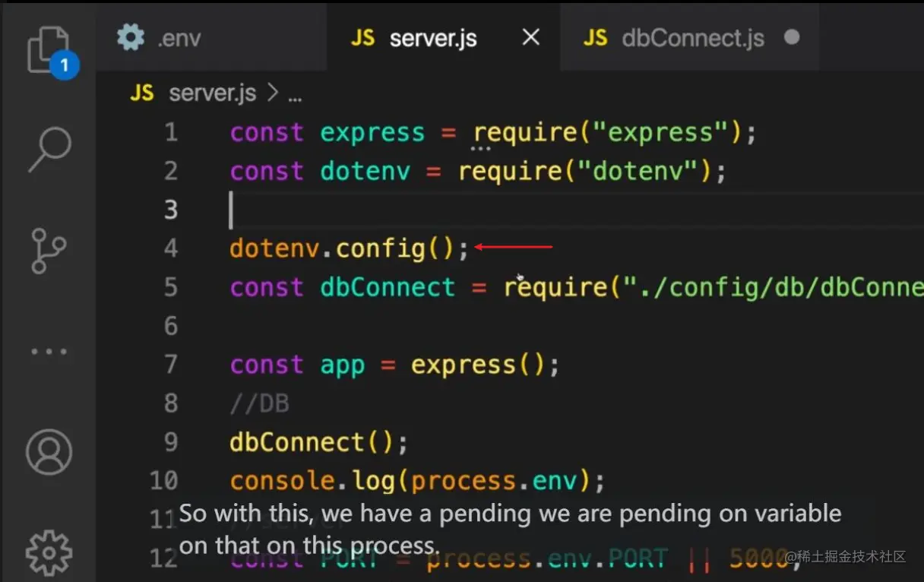
Task: Click the "dotenv" string on line 2
Action: pyautogui.click(x=637, y=172)
